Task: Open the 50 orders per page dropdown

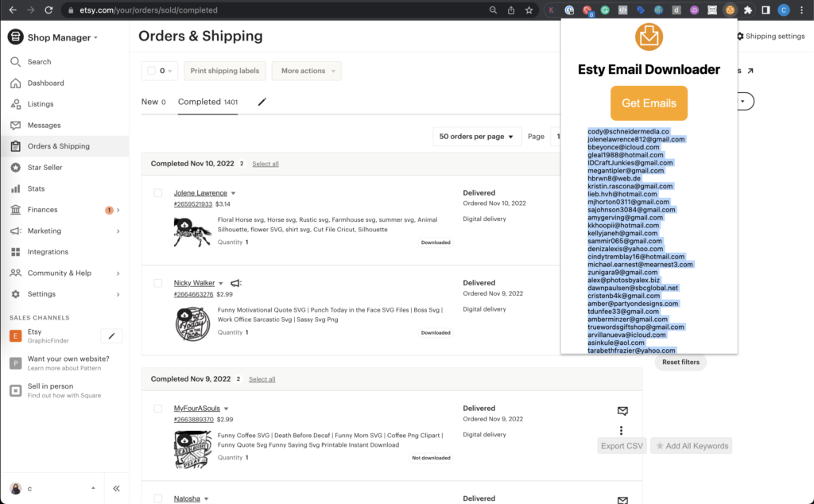Action: pos(477,137)
